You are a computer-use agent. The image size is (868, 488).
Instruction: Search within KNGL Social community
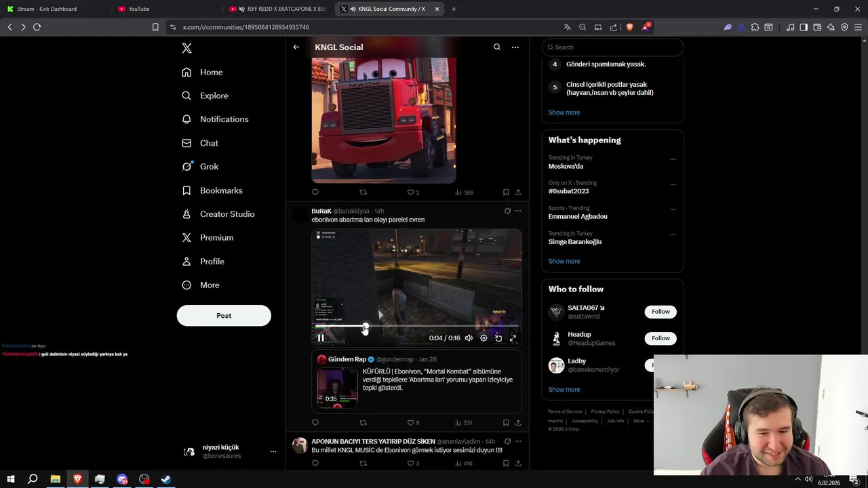point(497,47)
